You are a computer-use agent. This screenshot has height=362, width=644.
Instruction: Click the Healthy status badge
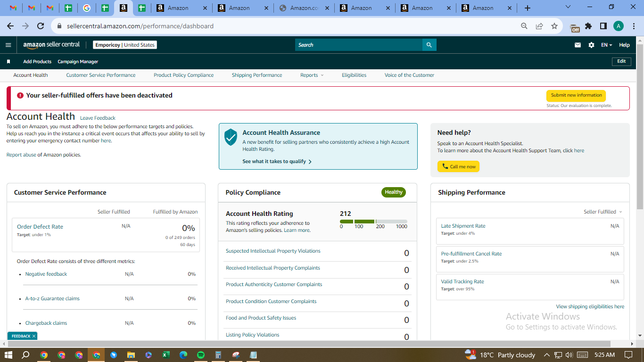(x=394, y=192)
